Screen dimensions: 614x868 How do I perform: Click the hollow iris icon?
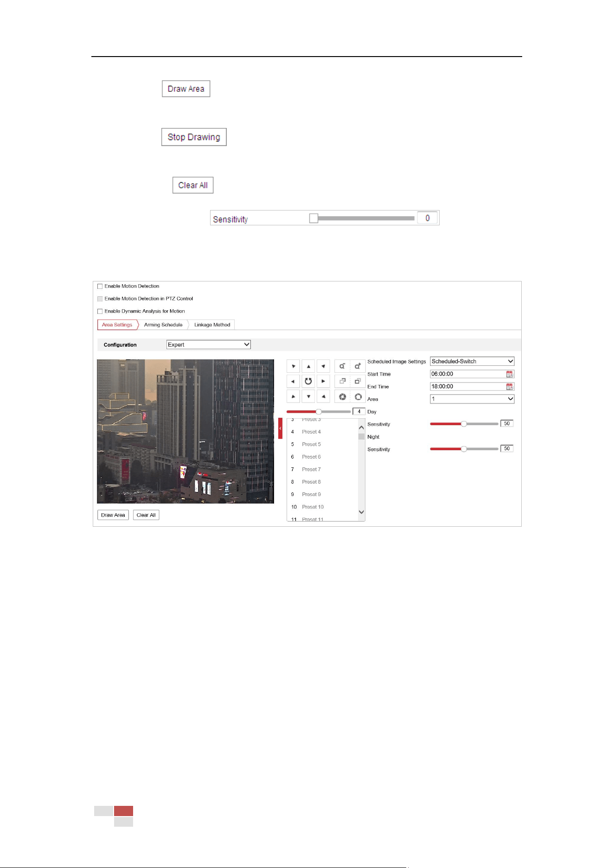click(358, 396)
